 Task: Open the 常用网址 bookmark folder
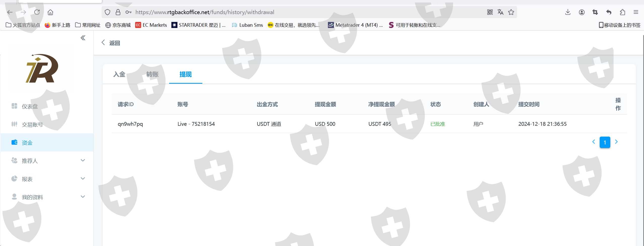point(88,25)
